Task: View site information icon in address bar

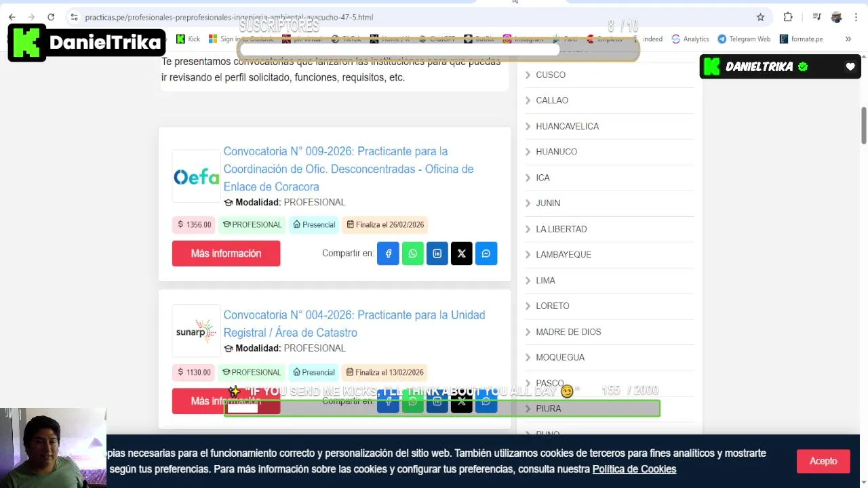Action: pyautogui.click(x=74, y=17)
